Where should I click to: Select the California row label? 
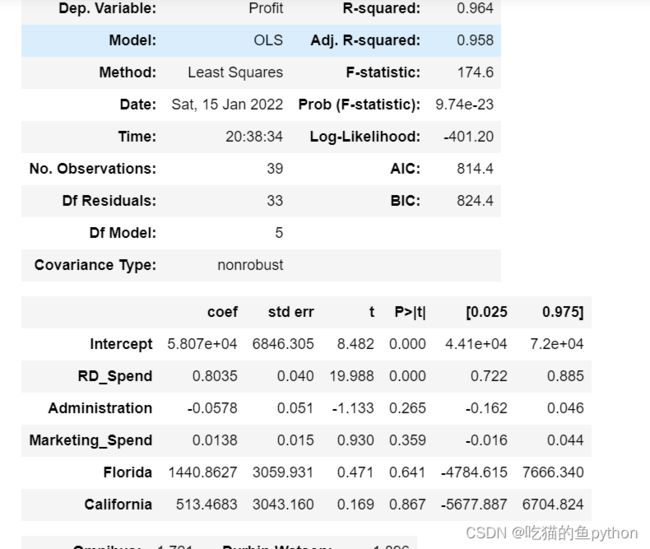point(118,505)
